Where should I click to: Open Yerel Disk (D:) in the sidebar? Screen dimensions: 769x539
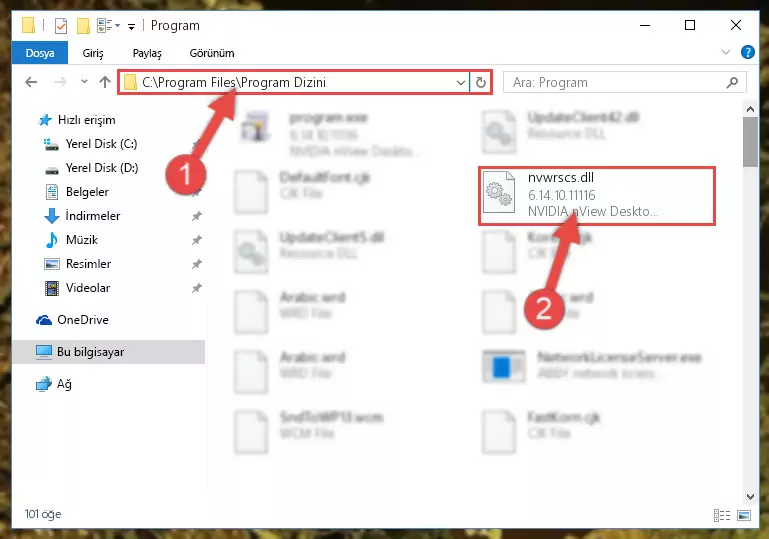[102, 168]
